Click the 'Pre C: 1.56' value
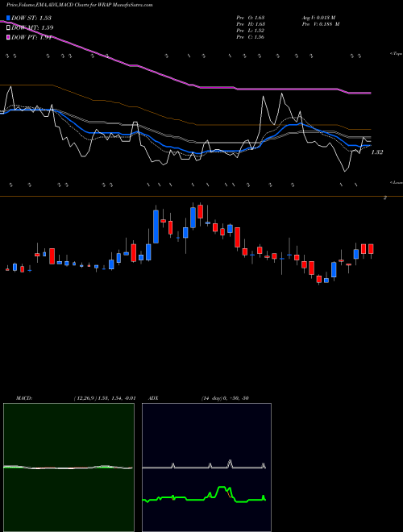This screenshot has width=403, height=532. [251, 37]
